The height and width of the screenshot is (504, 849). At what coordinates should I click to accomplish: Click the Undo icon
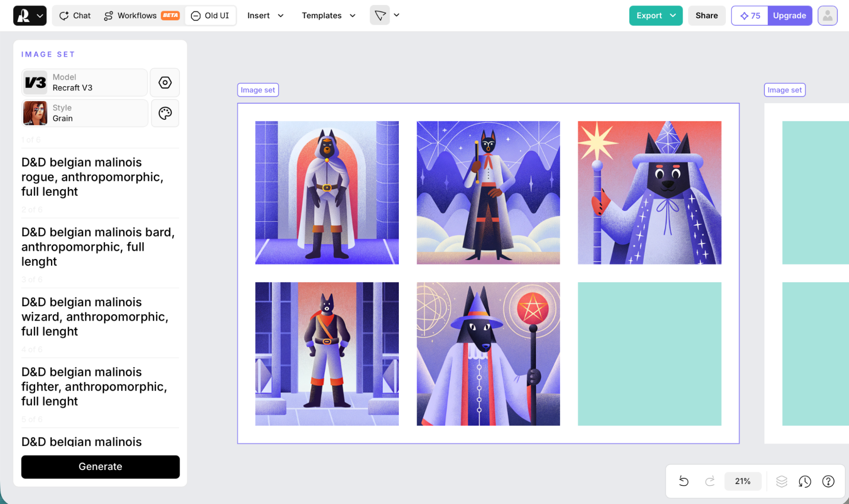pos(683,481)
